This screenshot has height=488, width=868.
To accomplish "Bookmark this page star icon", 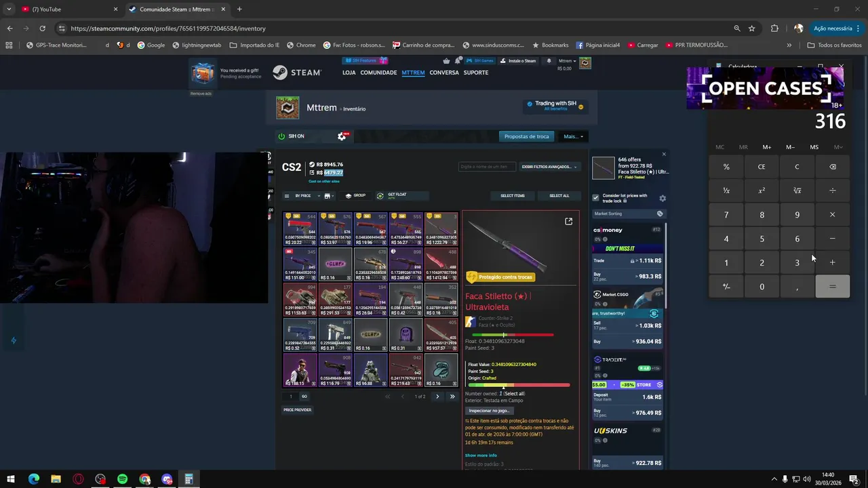I will (x=752, y=28).
